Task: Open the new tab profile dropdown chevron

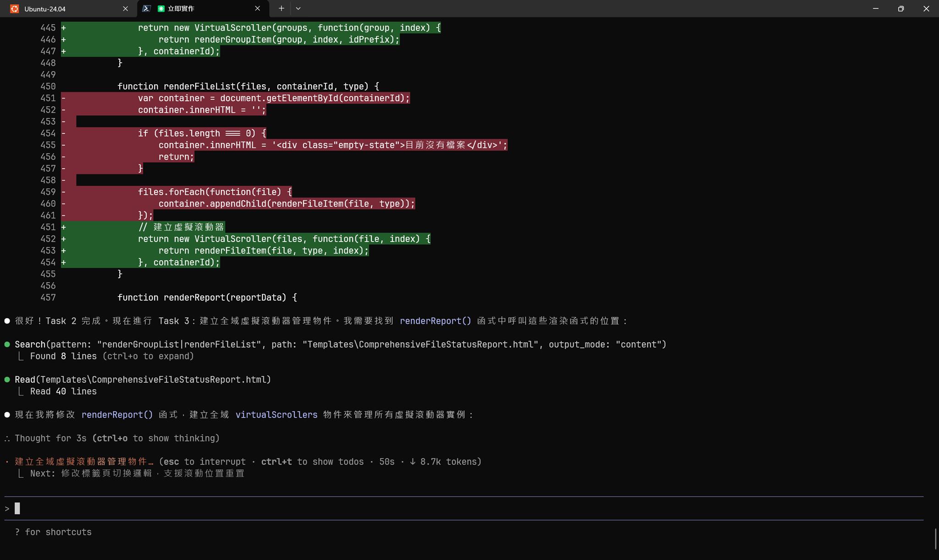Action: [298, 9]
